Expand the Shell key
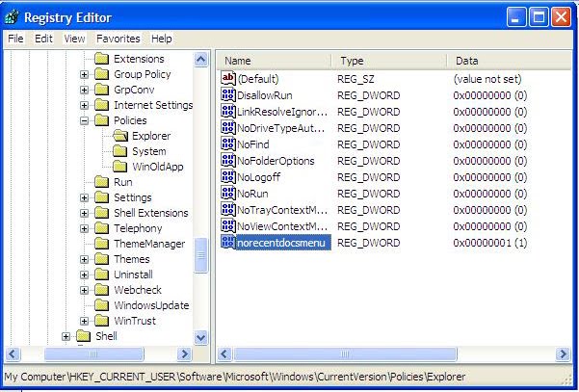 66,337
